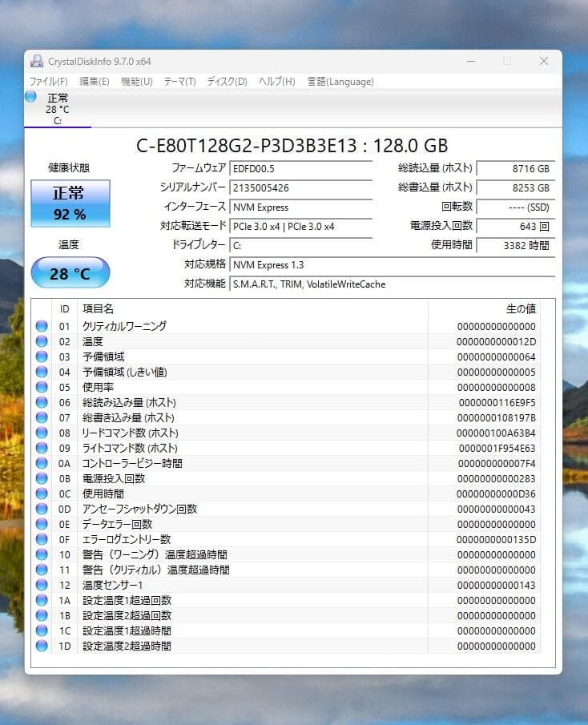Image resolution: width=588 pixels, height=725 pixels.
Task: Click the 項目名 column header
Action: (x=252, y=309)
